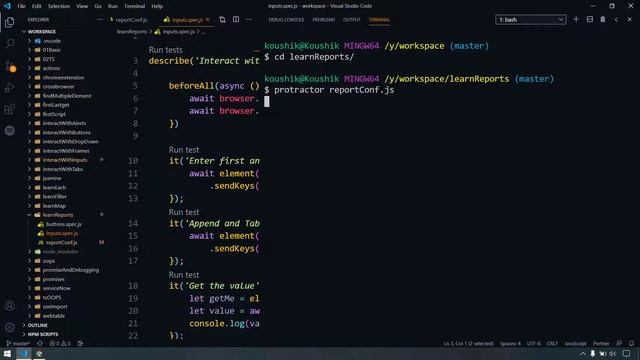The width and height of the screenshot is (640, 360).
Task: Open the Windows Start menu
Action: click(7, 353)
